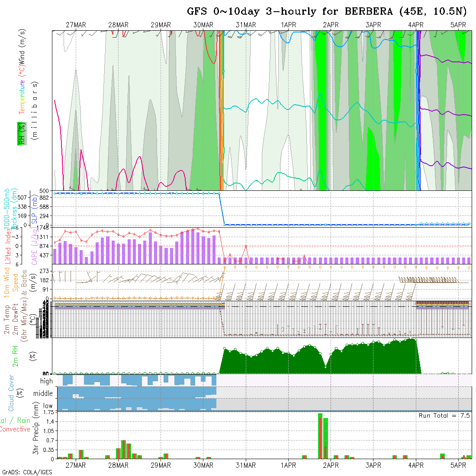Click the 'GrADS: COLA/IGES' credit text
Screen dimensions: 476x476
[x=27, y=472]
